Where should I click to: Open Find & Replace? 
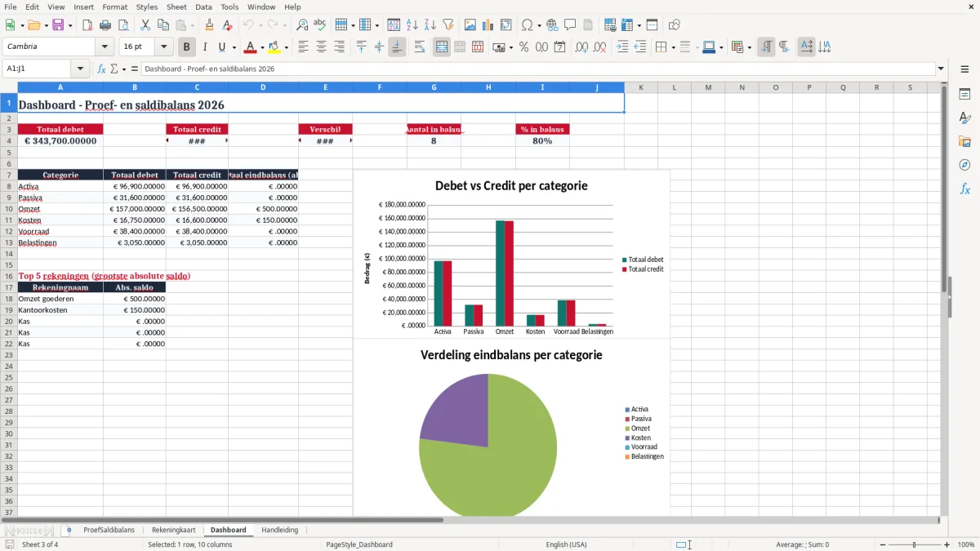point(302,25)
